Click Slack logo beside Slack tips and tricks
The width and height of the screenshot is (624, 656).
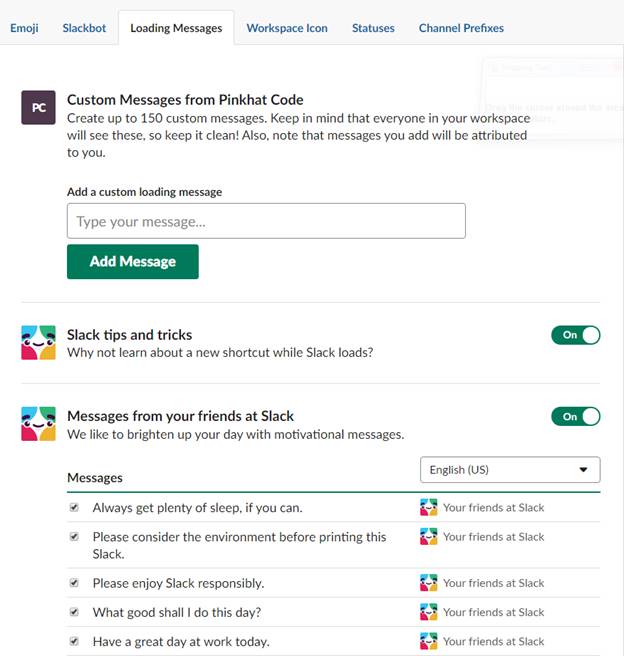pyautogui.click(x=38, y=343)
